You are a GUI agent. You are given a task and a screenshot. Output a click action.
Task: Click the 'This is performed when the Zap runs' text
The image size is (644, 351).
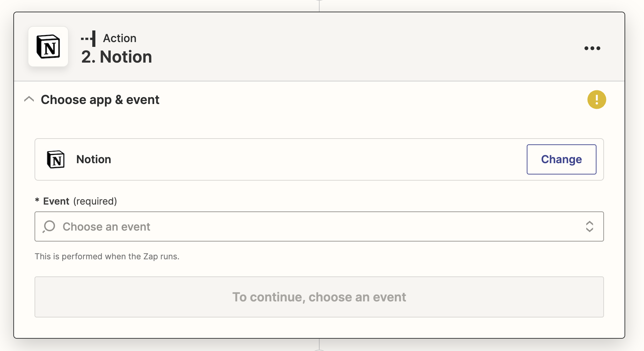tap(107, 257)
